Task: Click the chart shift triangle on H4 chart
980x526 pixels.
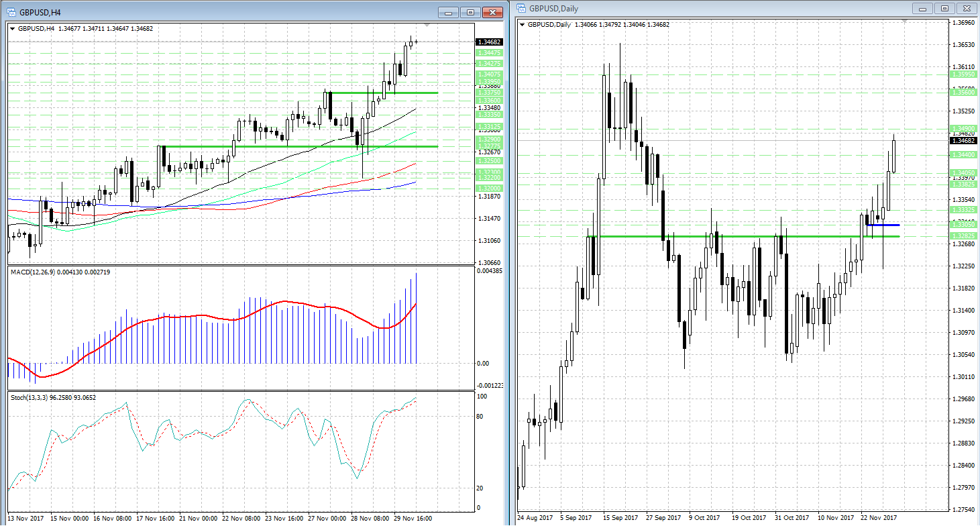Action: click(427, 25)
